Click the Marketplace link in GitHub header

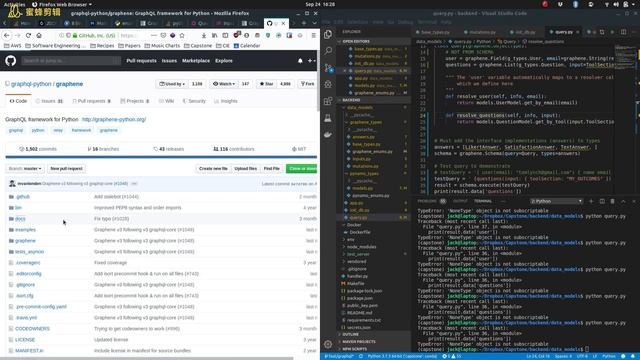(x=196, y=61)
